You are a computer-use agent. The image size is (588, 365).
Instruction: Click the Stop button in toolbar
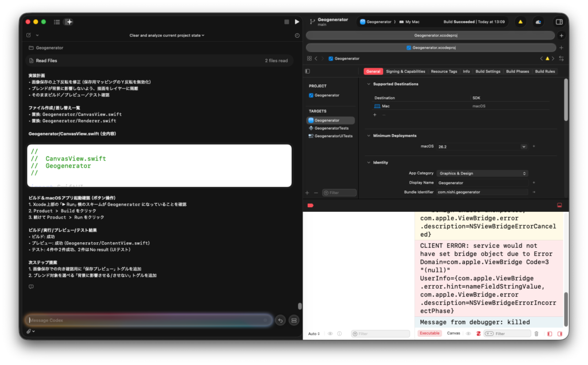pyautogui.click(x=287, y=22)
